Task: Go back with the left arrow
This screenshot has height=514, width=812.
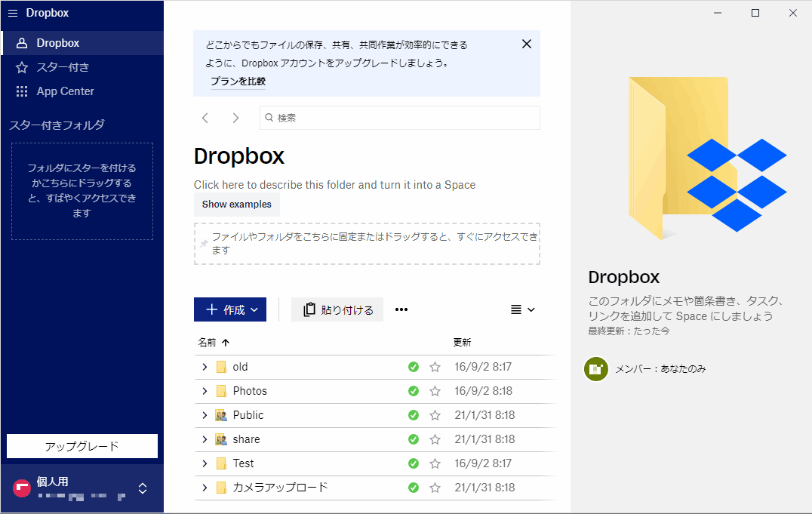Action: pos(205,118)
